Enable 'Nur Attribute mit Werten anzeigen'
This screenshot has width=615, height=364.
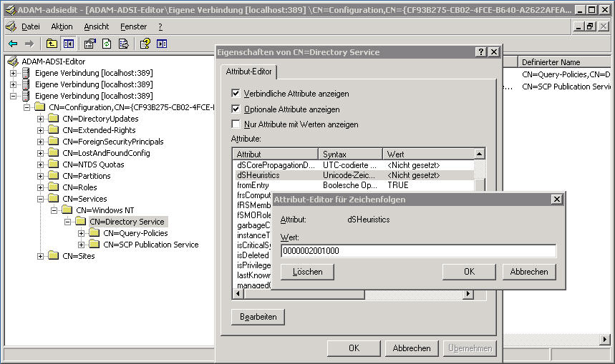(x=236, y=124)
